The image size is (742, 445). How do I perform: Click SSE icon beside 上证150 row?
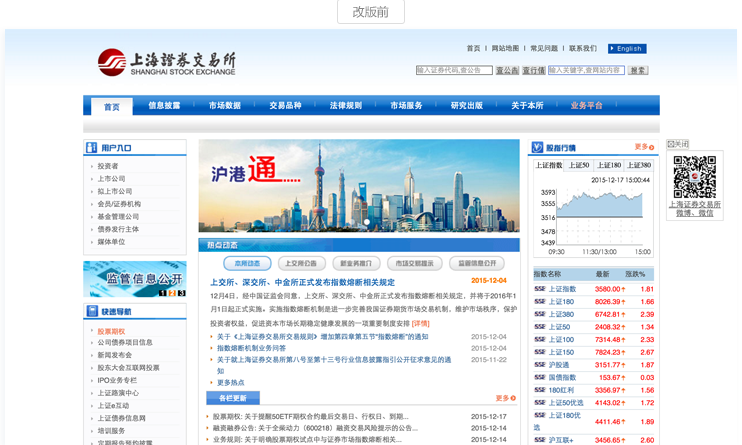coord(539,352)
